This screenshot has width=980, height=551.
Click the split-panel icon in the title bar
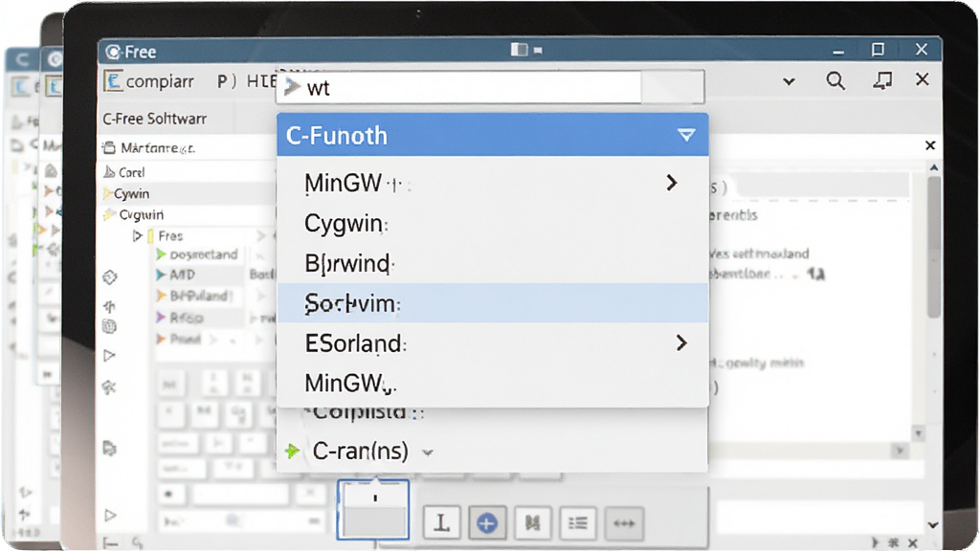[520, 50]
